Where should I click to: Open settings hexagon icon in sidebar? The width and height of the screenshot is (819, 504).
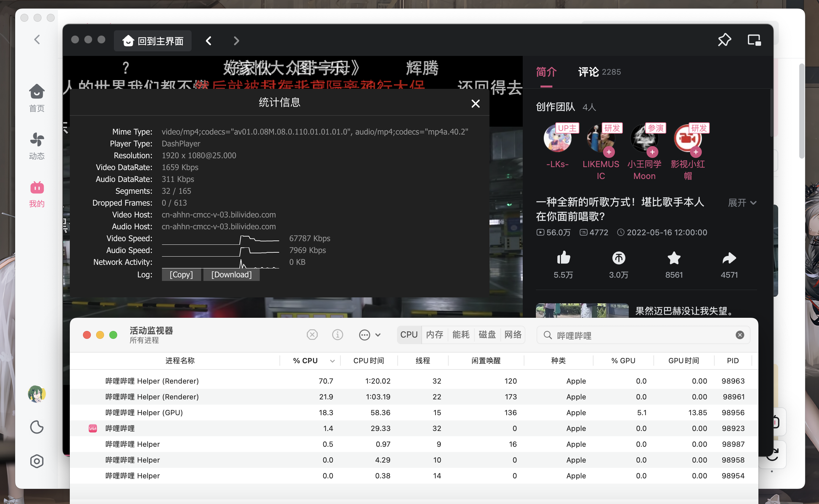point(37,461)
